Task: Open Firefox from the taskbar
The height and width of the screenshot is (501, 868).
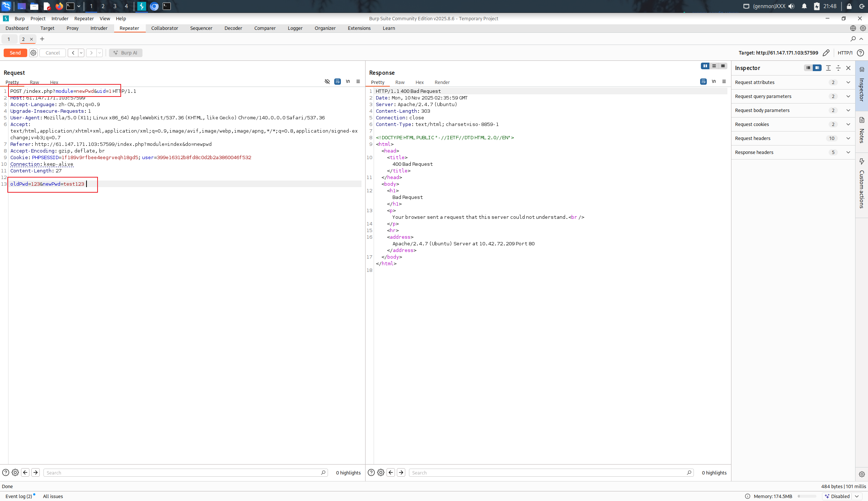Action: pos(59,6)
